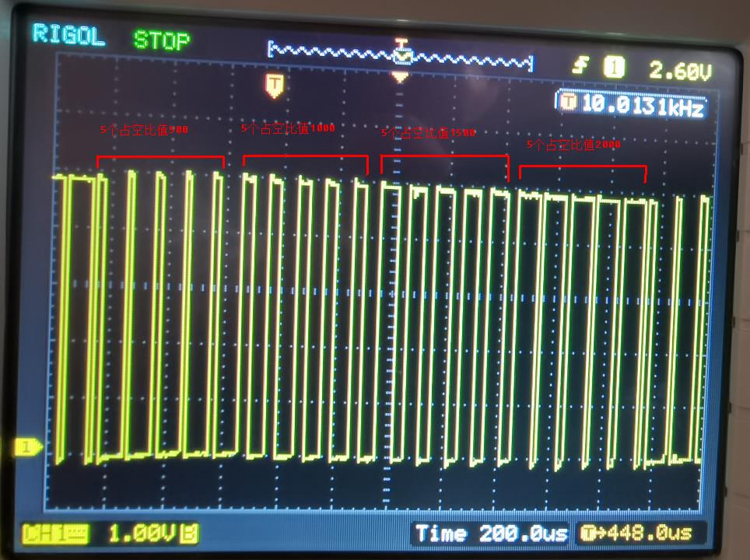Click the 448.0us horizontal offset readout
This screenshot has height=560, width=750.
click(x=650, y=532)
